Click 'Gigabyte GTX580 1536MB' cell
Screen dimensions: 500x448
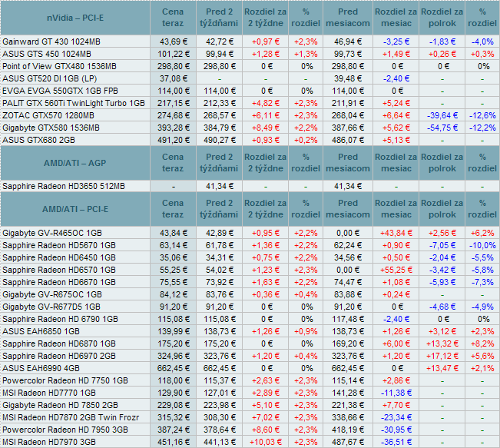click(51, 128)
